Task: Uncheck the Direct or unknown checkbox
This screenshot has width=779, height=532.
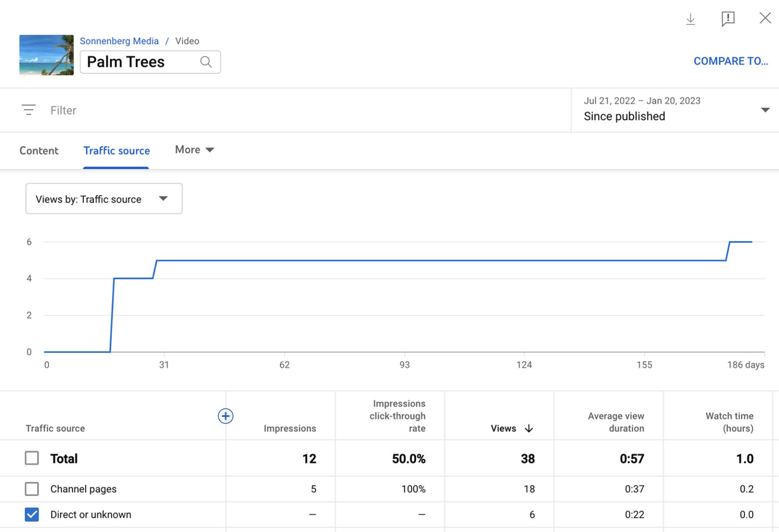Action: tap(32, 514)
